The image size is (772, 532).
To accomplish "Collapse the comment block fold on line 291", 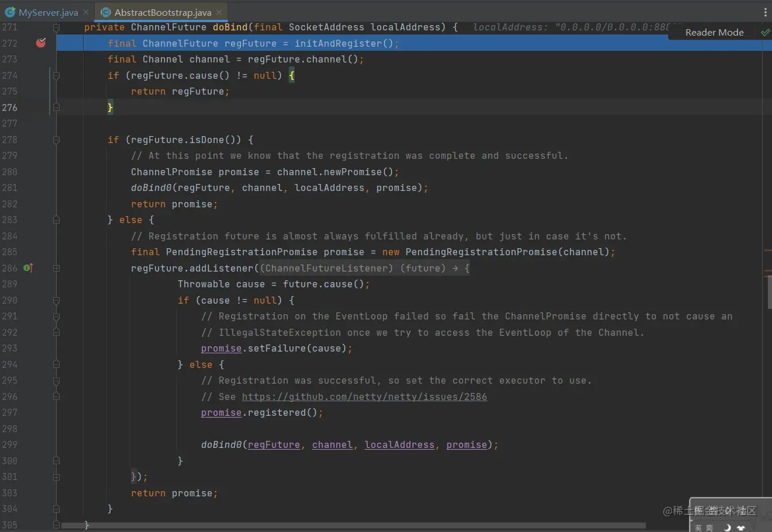I will [56, 317].
